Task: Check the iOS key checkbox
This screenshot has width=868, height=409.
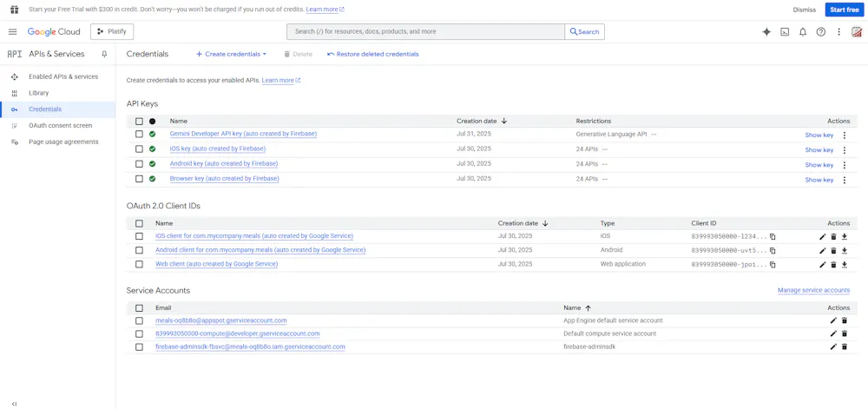Action: (139, 149)
